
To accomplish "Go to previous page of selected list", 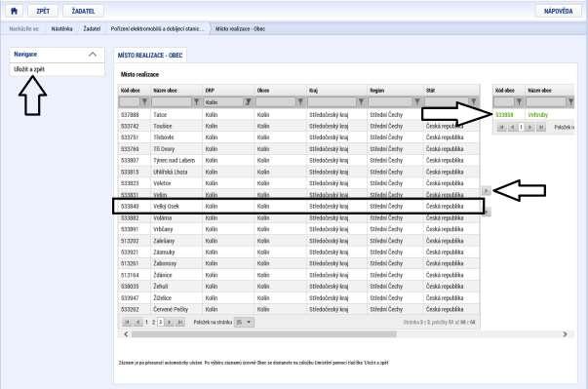I will (512, 128).
